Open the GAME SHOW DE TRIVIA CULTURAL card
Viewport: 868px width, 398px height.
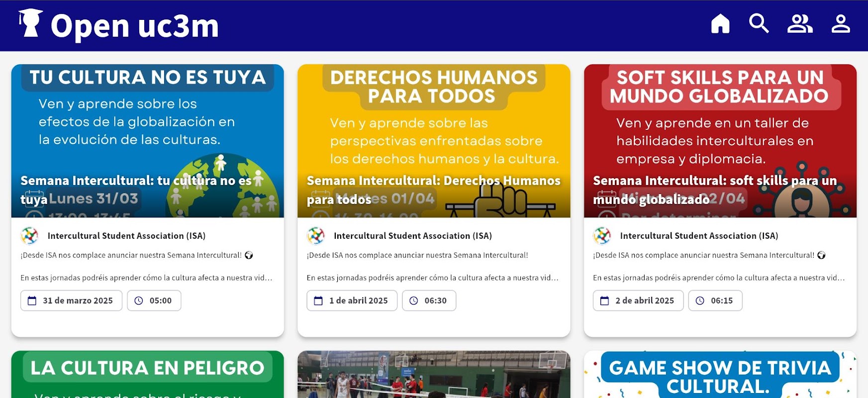coord(720,374)
